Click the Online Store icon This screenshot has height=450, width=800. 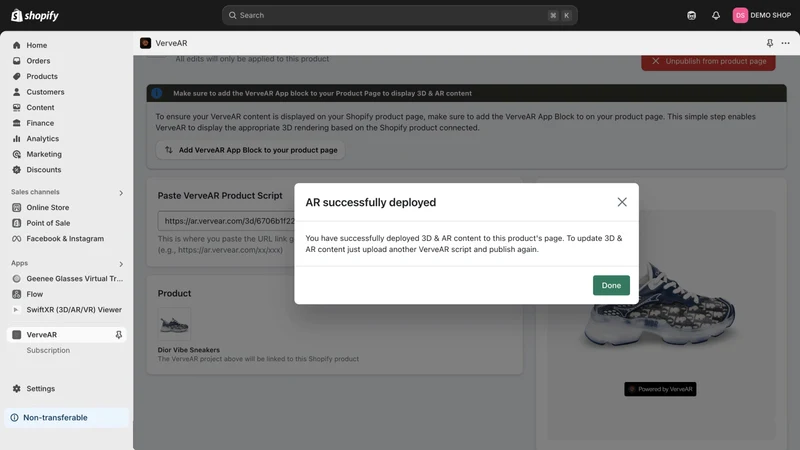[x=17, y=207]
